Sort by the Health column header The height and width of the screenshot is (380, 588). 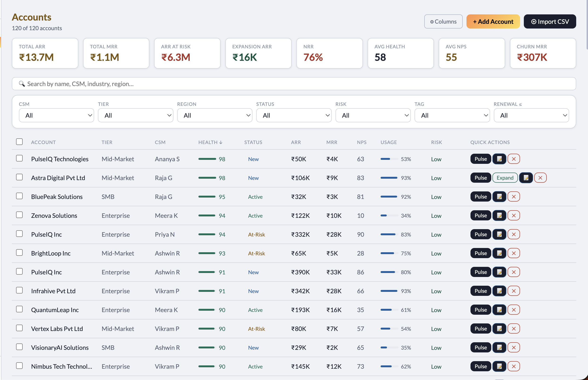click(210, 142)
